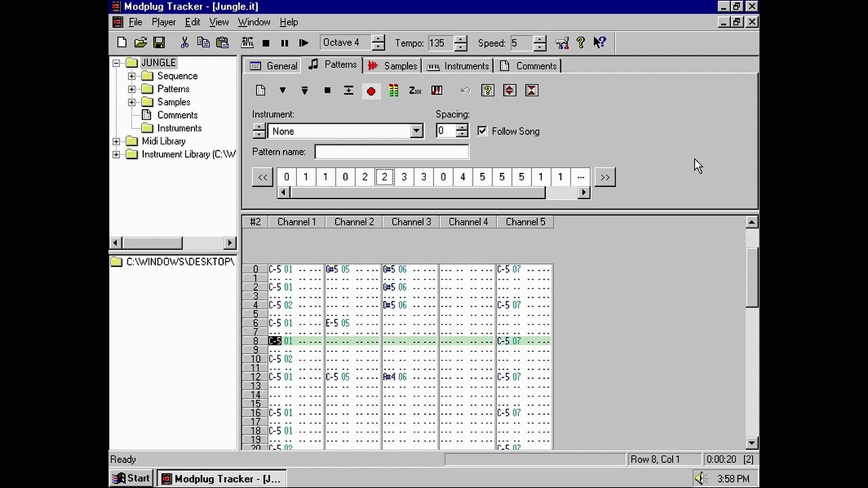Copy selection using main toolbar Copy icon
This screenshot has height=488, width=868.
[x=203, y=43]
